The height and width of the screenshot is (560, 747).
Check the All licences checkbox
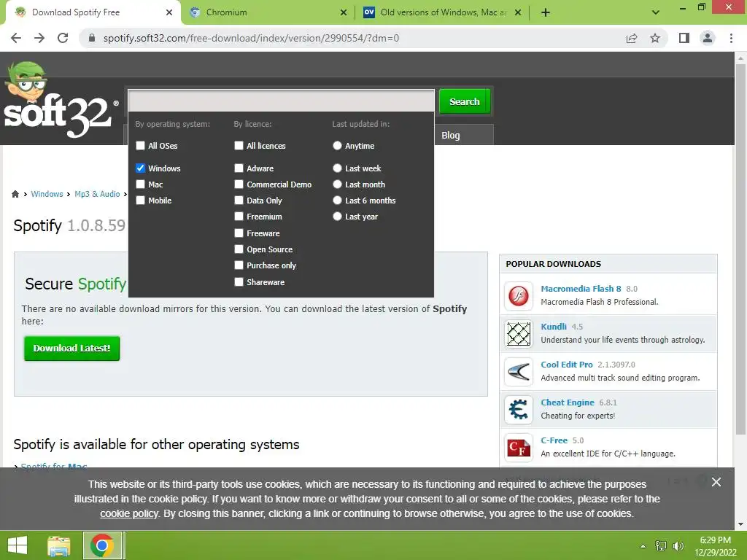click(x=239, y=145)
